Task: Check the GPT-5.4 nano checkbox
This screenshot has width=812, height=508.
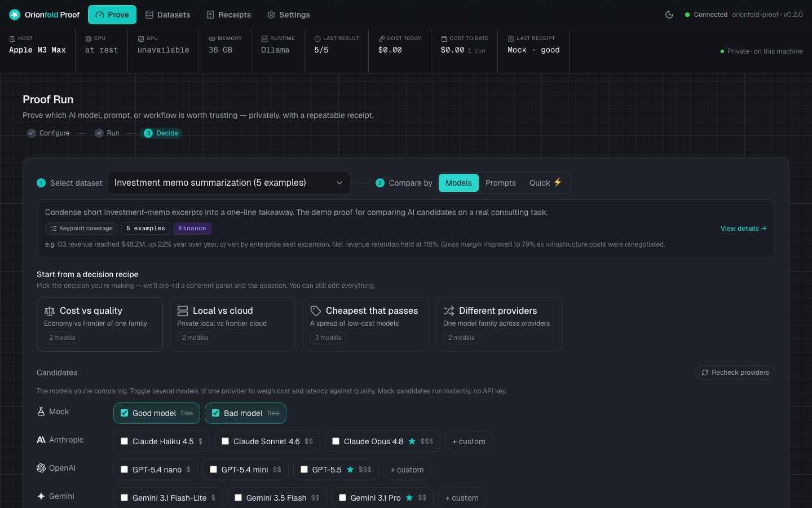Action: click(125, 470)
